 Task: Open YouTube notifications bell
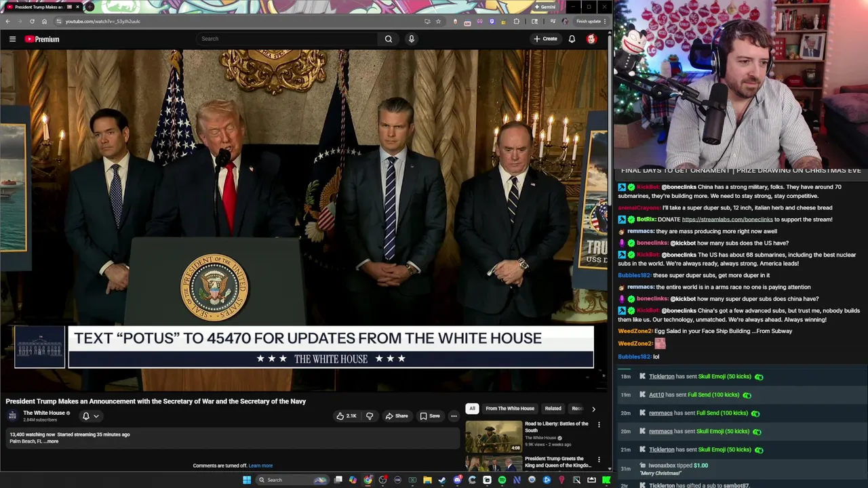[572, 39]
